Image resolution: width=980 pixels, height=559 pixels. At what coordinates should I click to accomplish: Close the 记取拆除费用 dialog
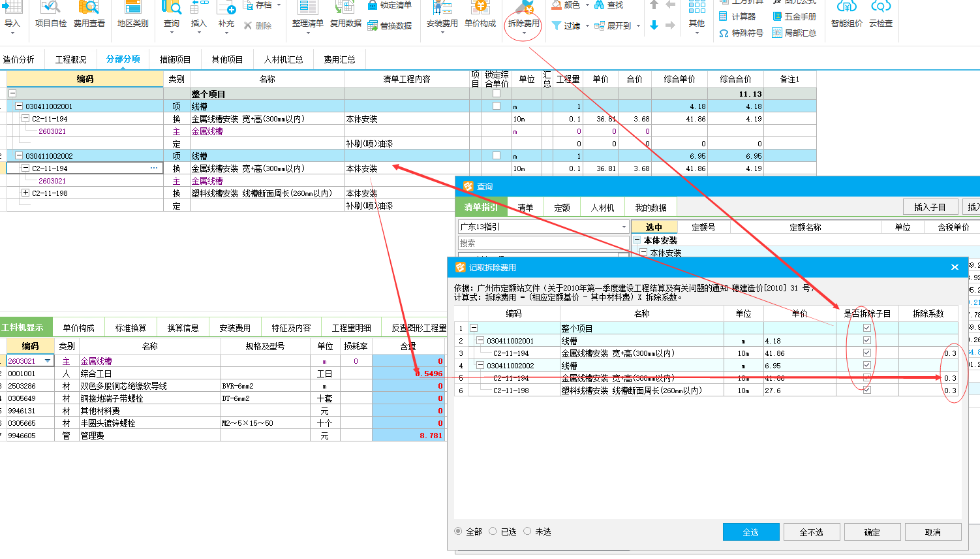point(955,267)
